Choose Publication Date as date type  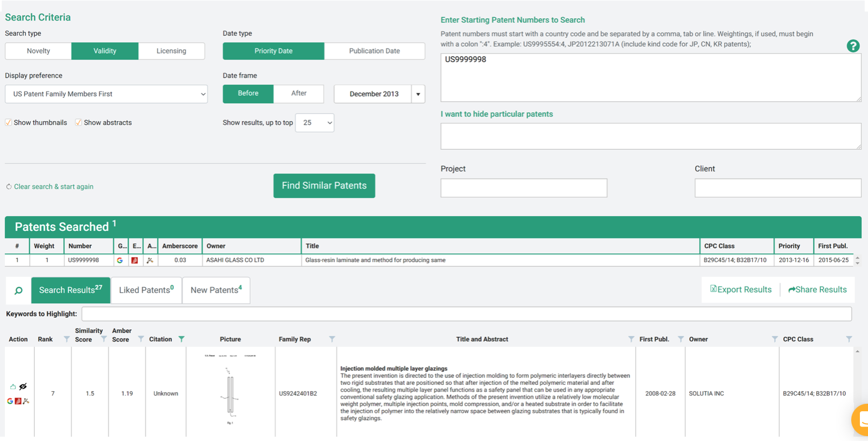coord(374,51)
